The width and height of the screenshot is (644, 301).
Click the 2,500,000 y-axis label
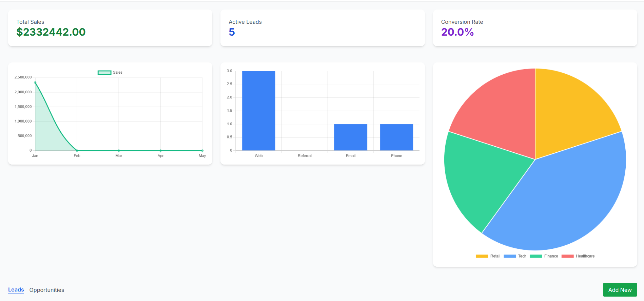(23, 77)
